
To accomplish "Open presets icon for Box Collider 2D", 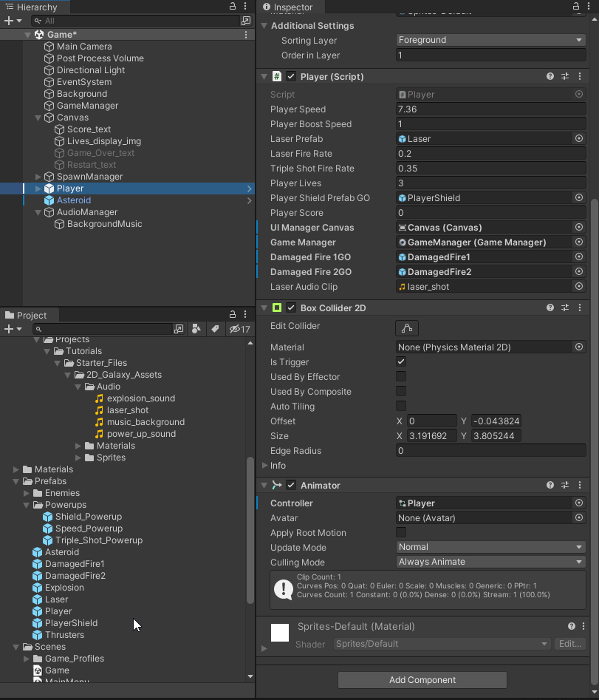I will tap(565, 307).
